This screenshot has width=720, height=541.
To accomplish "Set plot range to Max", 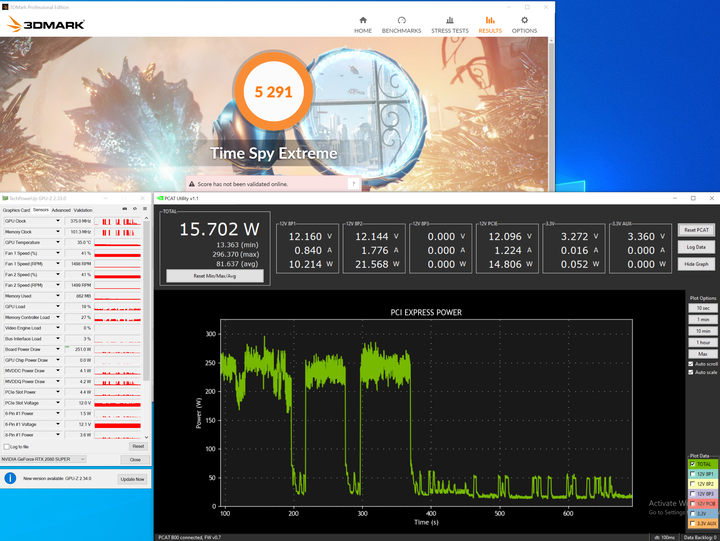I will tap(703, 354).
